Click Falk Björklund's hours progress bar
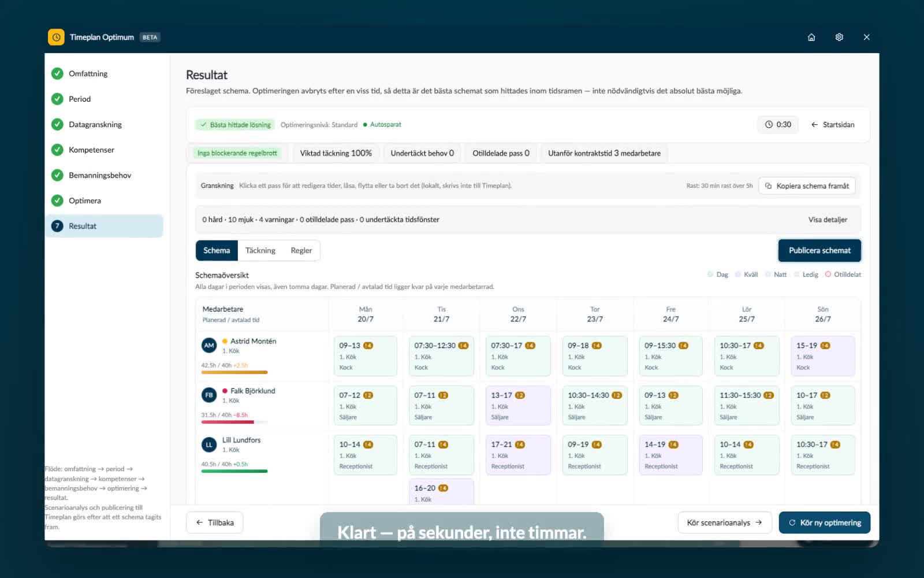The height and width of the screenshot is (578, 924). click(234, 422)
